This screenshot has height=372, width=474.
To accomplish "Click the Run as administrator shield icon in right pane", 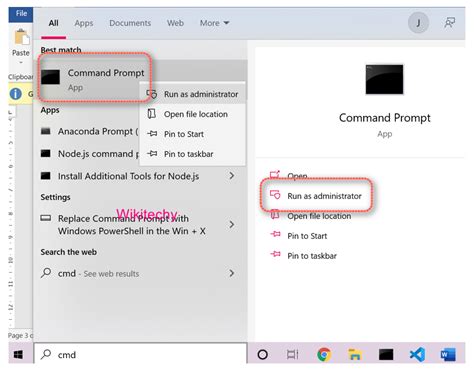I will click(x=275, y=195).
